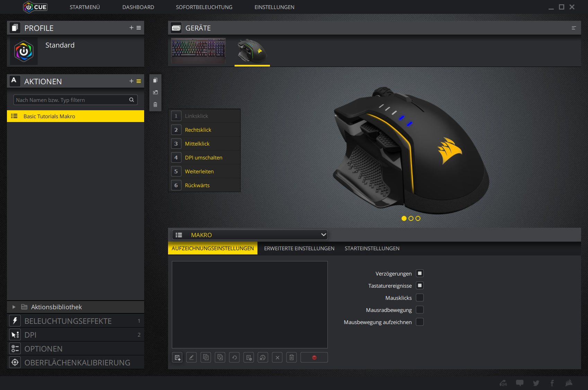Switch to Erweiterte Einstellungen tab
Screen dimensions: 588x390
pyautogui.click(x=299, y=249)
